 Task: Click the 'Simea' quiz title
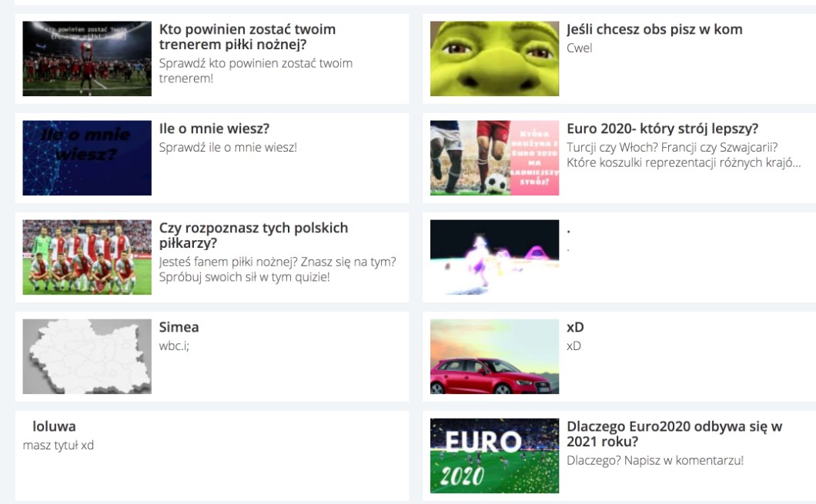pyautogui.click(x=179, y=327)
